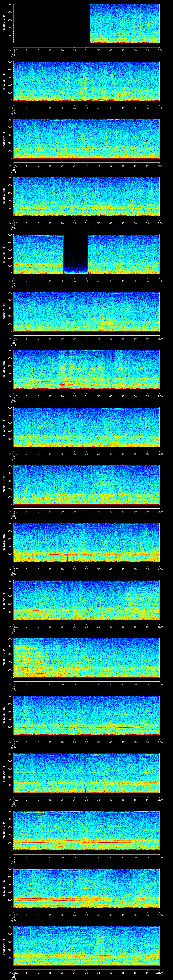Click the black missing-data region in the 14:04:00 panel
The height and width of the screenshot is (980, 173).
coord(52,24)
